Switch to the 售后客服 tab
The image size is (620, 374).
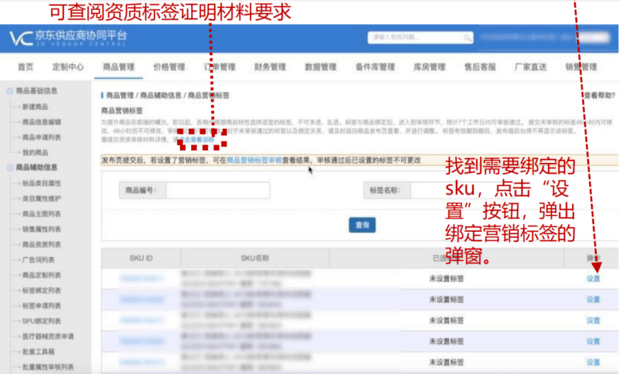480,67
